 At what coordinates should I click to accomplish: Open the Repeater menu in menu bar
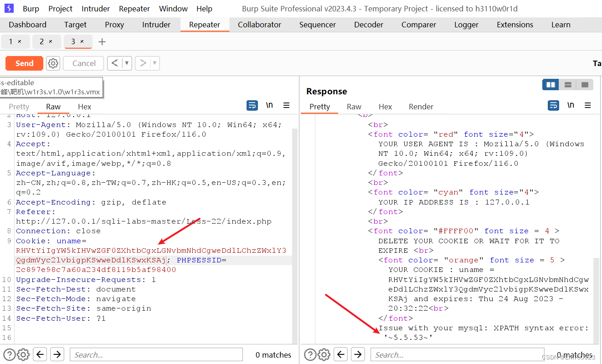[x=134, y=9]
